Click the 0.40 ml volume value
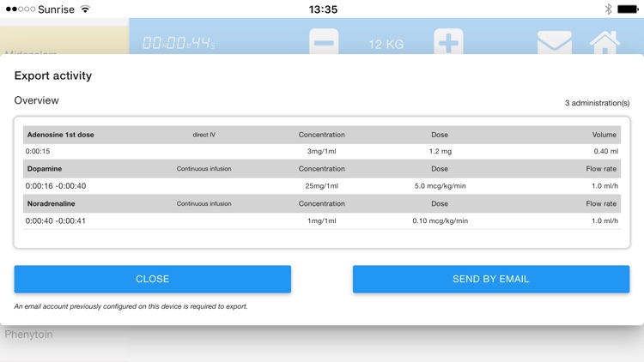The image size is (644, 362). click(x=606, y=152)
